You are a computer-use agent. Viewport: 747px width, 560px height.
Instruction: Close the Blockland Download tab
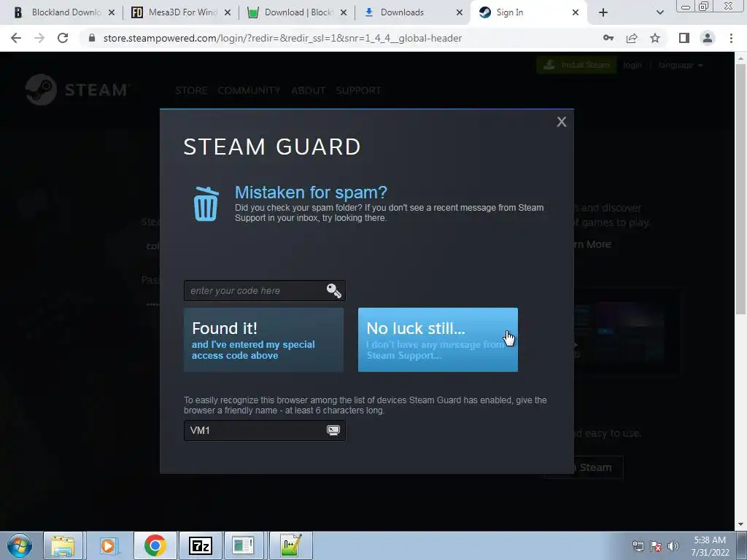click(112, 12)
